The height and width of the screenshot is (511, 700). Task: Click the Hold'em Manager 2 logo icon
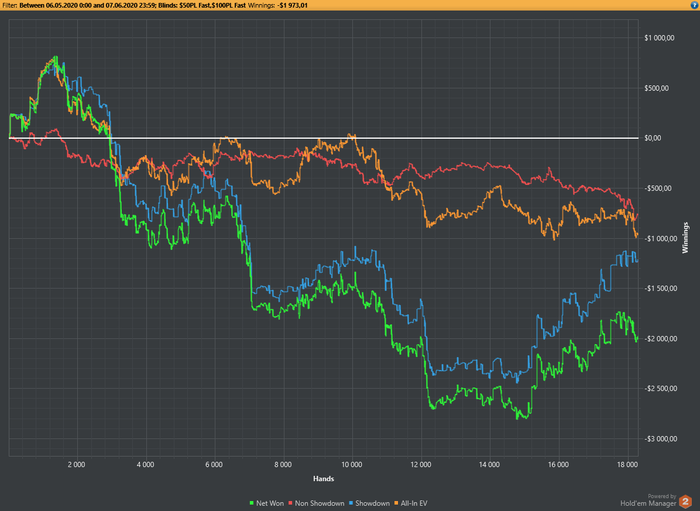685,502
